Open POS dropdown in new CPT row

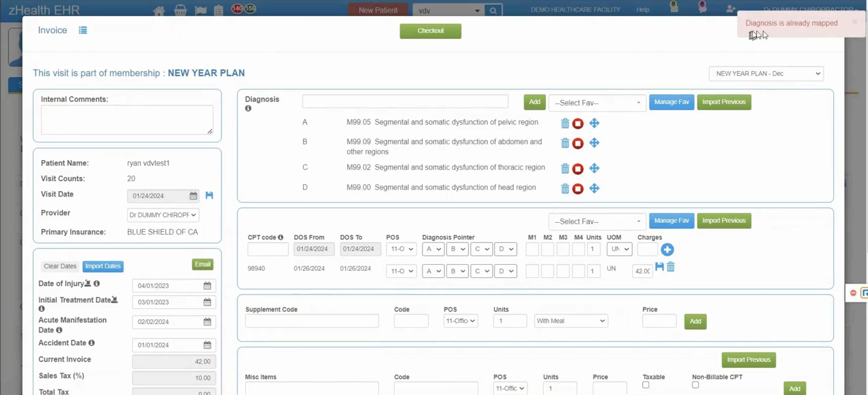(401, 249)
